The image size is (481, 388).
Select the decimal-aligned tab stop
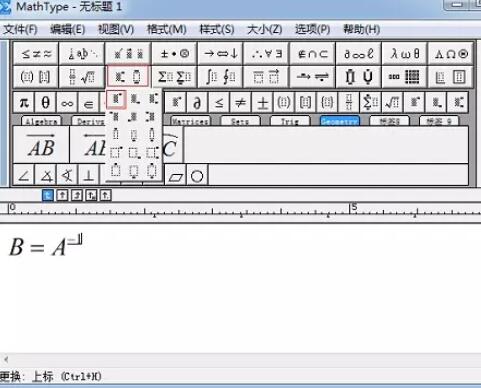point(105,195)
